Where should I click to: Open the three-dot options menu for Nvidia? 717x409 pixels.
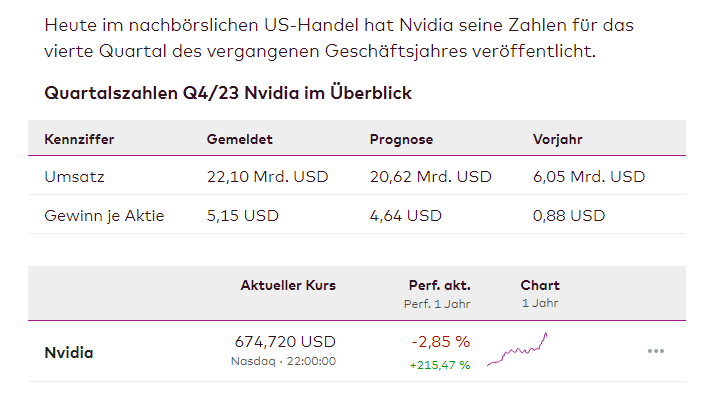point(656,351)
